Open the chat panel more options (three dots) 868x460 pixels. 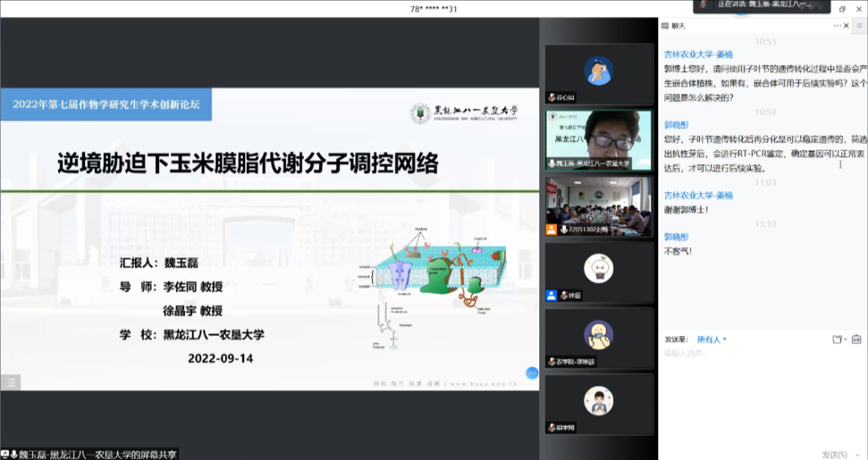[x=837, y=26]
